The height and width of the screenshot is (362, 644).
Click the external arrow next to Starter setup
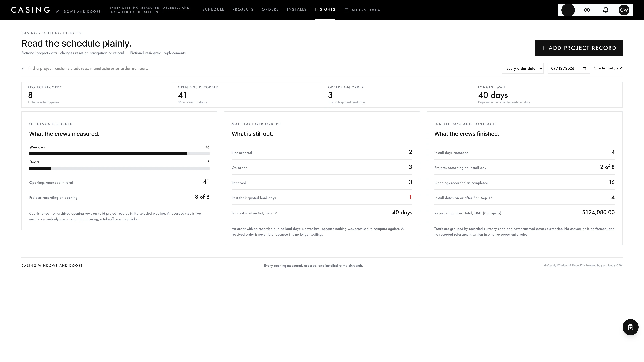pos(621,68)
